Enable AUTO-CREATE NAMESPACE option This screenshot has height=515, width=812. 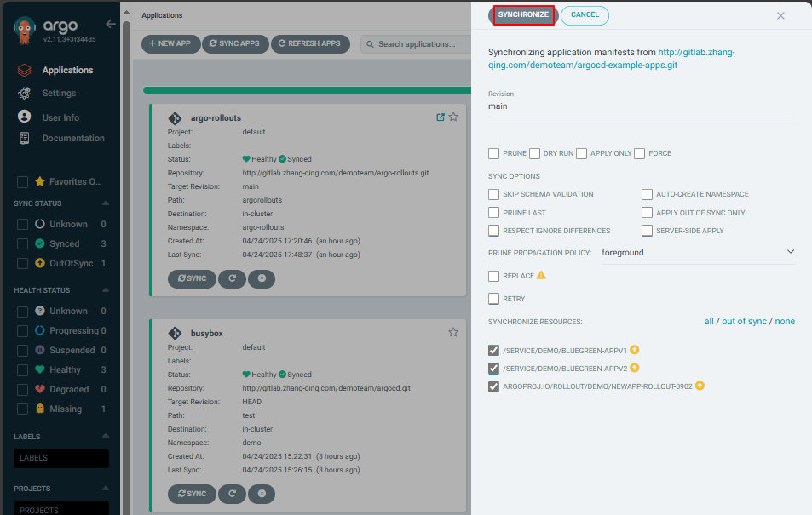tap(647, 194)
